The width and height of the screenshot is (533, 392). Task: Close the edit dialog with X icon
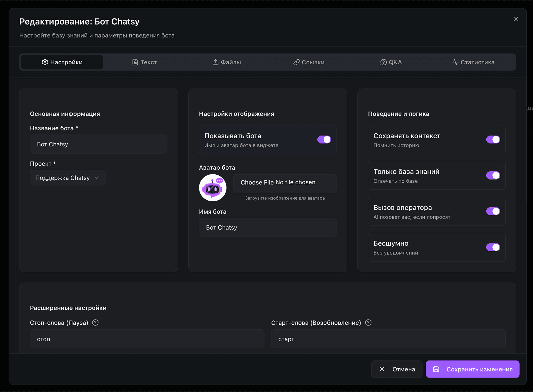[x=516, y=19]
